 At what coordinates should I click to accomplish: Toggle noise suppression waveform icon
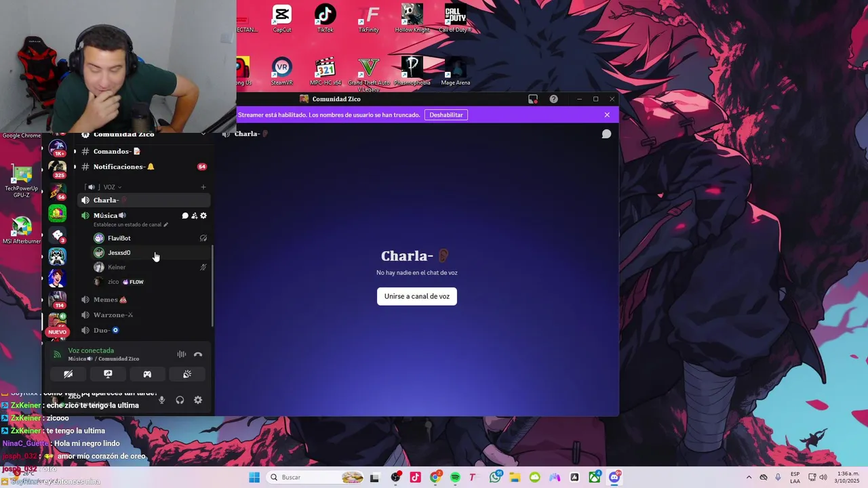tap(182, 354)
